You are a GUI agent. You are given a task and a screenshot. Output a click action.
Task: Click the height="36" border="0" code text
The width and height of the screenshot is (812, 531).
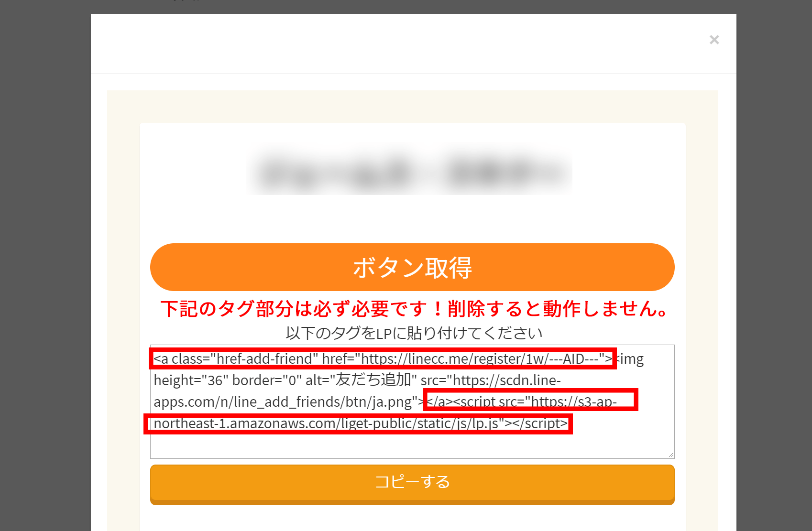coord(228,380)
